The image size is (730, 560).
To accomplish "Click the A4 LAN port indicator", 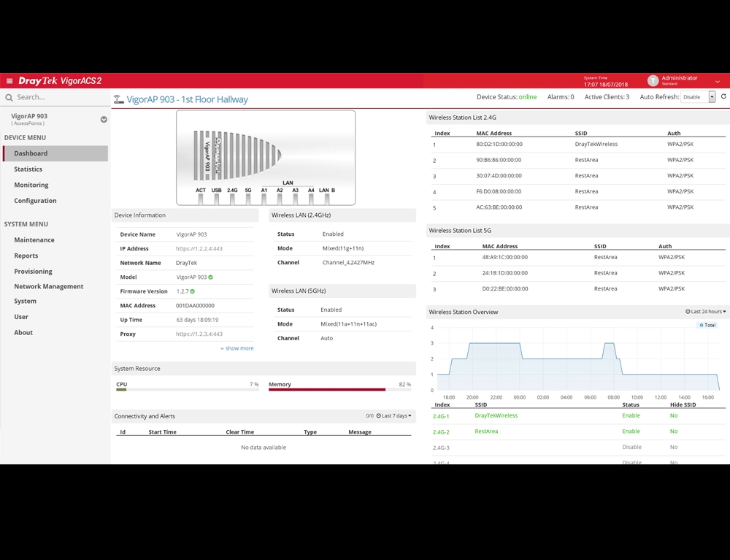I will pyautogui.click(x=311, y=199).
